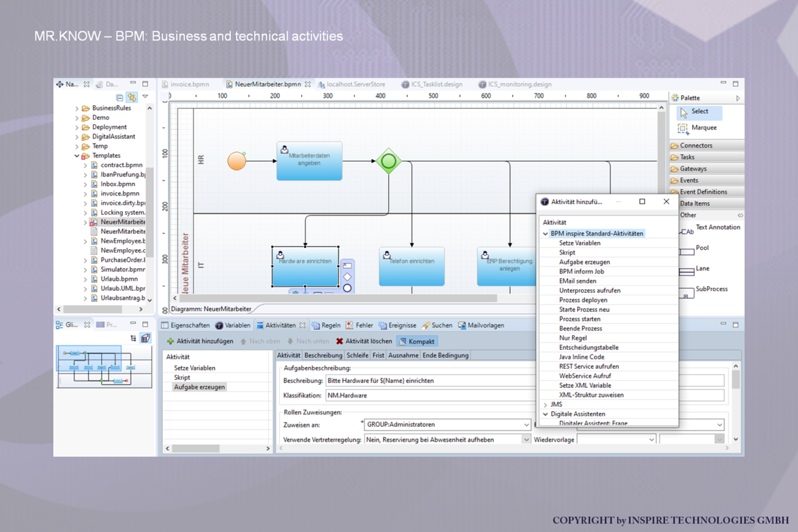Open the Tasks palette drawer
This screenshot has width=798, height=532.
click(706, 157)
